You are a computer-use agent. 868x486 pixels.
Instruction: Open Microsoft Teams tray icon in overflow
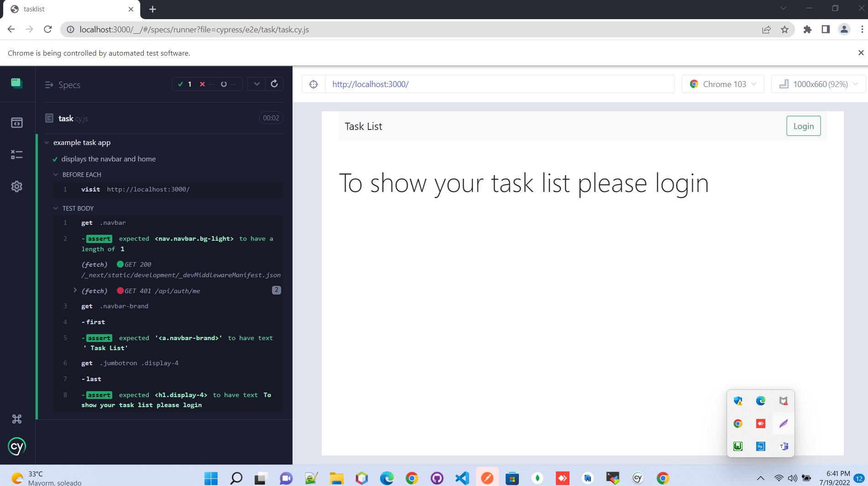coord(784,446)
